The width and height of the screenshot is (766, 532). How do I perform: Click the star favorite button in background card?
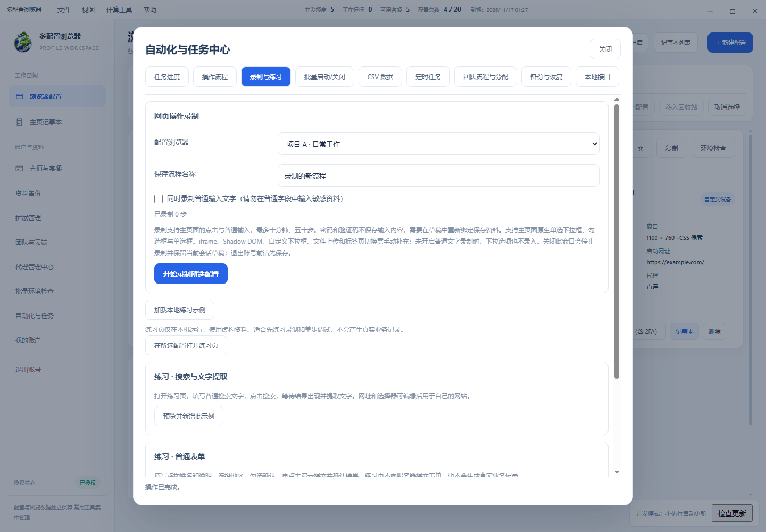tap(640, 148)
